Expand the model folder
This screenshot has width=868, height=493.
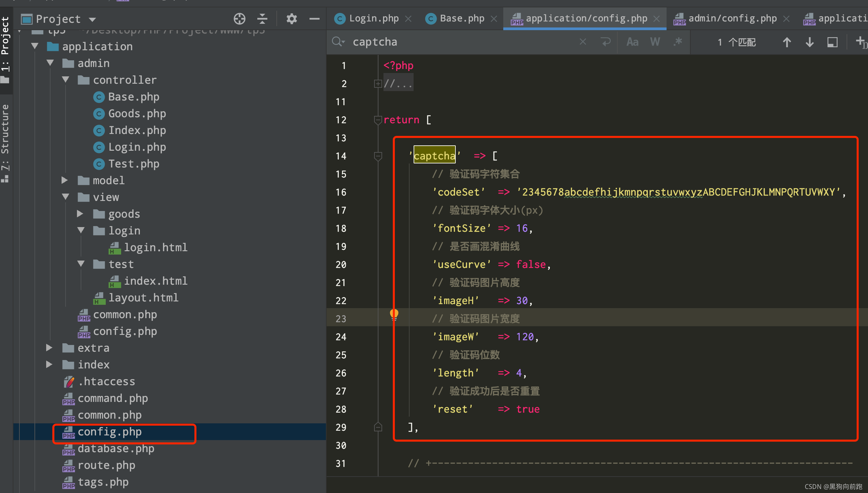pos(64,180)
